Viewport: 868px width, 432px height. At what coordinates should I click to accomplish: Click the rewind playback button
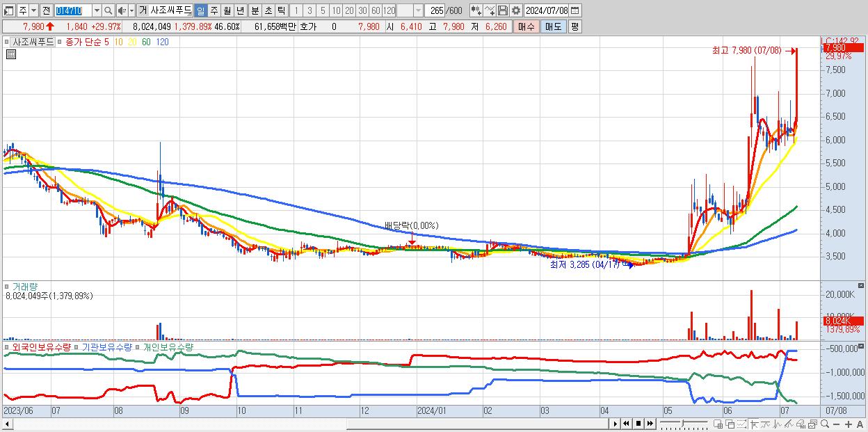626,424
